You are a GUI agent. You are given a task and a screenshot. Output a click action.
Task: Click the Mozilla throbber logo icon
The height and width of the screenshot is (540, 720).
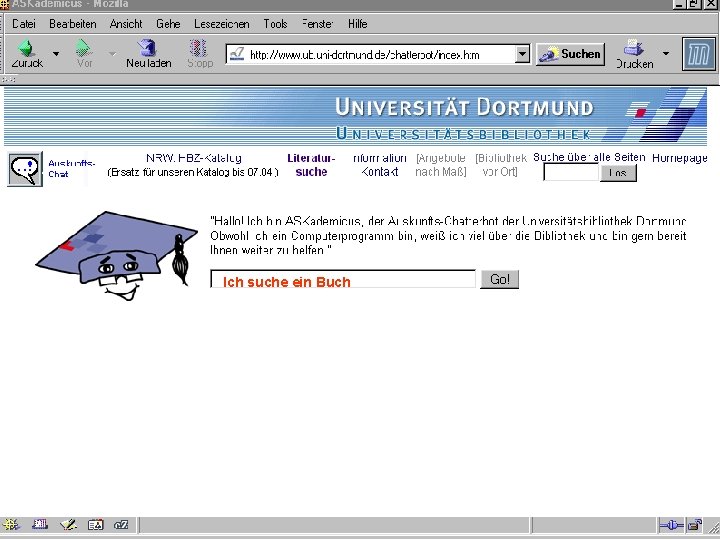click(698, 54)
